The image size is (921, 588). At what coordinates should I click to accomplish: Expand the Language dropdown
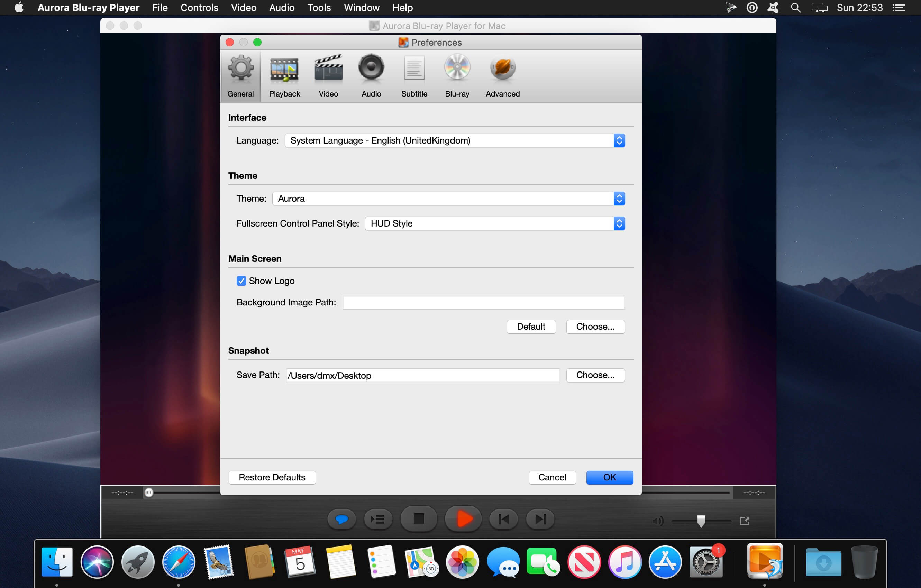tap(455, 141)
